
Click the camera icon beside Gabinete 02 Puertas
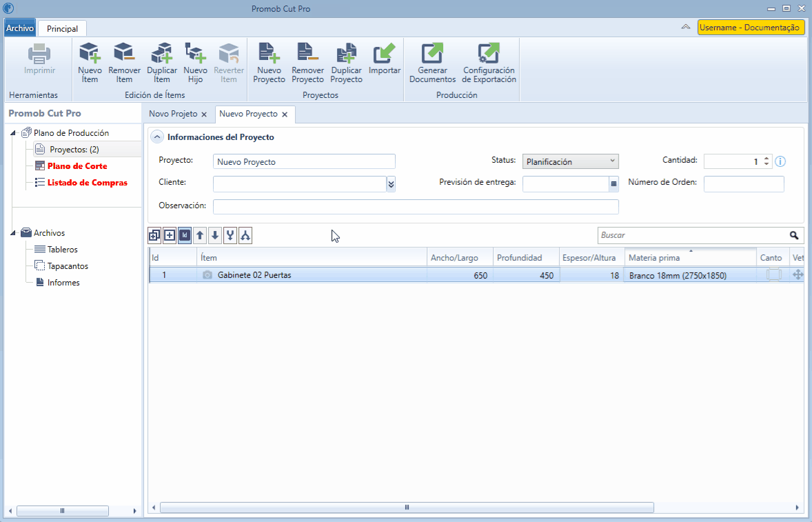coord(207,275)
